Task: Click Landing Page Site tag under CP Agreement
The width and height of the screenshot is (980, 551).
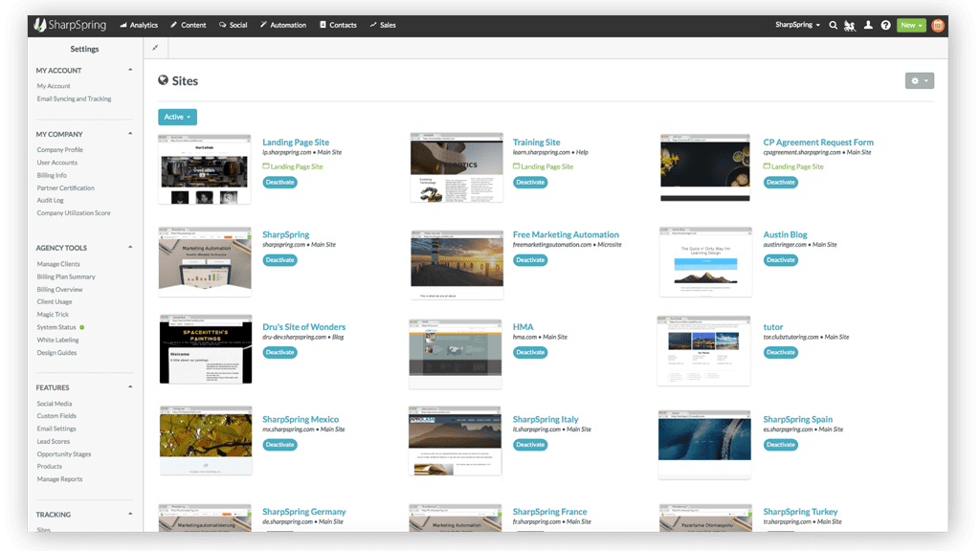Action: (793, 166)
